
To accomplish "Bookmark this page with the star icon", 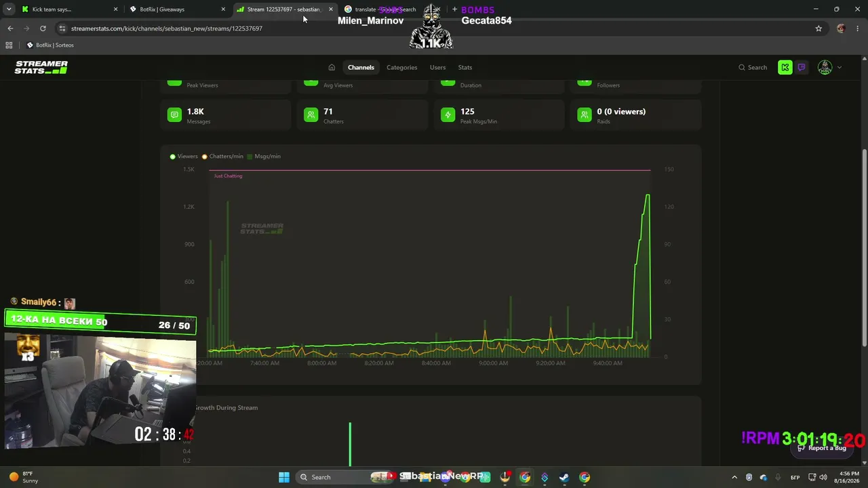I will 818,28.
